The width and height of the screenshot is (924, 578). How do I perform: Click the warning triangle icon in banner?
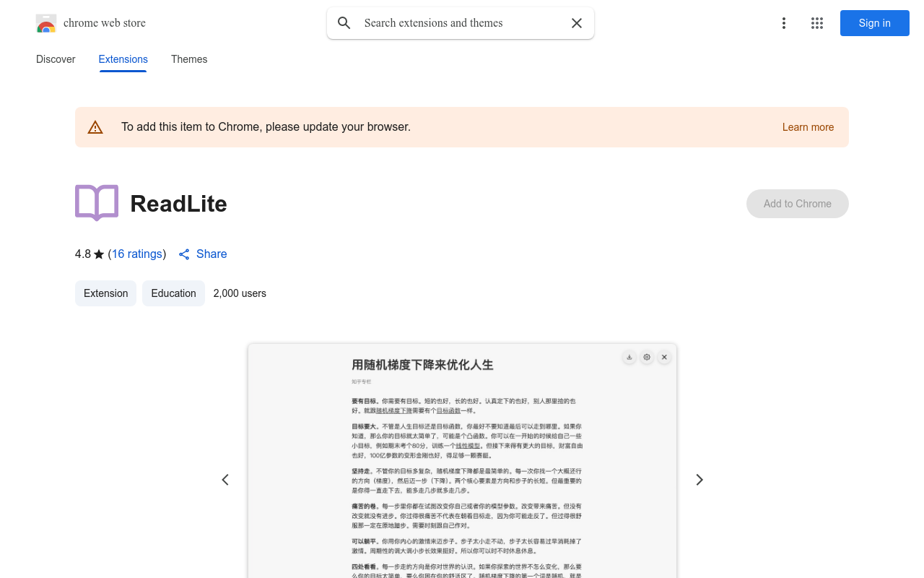pos(95,127)
